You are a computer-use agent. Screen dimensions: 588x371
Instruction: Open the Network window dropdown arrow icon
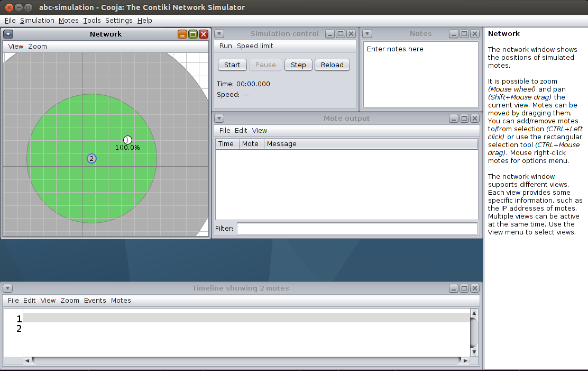point(8,34)
